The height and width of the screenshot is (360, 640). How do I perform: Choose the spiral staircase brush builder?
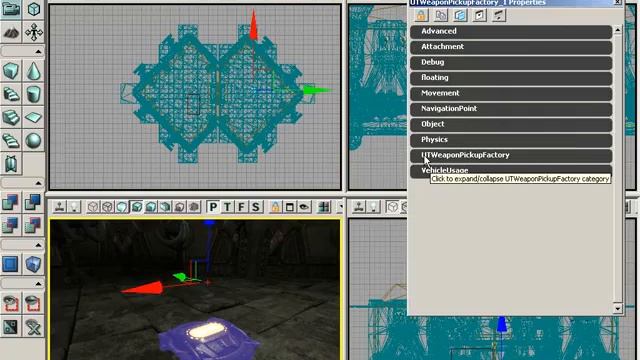[11, 141]
